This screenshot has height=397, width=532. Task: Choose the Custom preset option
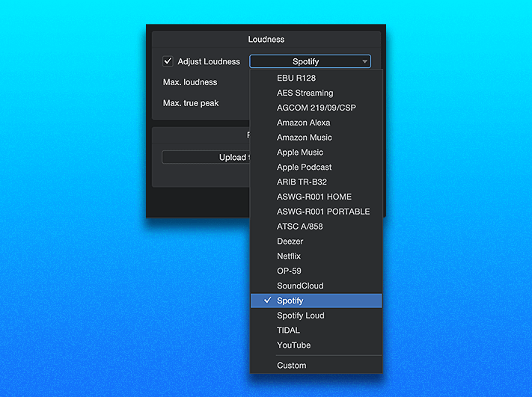[x=317, y=366]
